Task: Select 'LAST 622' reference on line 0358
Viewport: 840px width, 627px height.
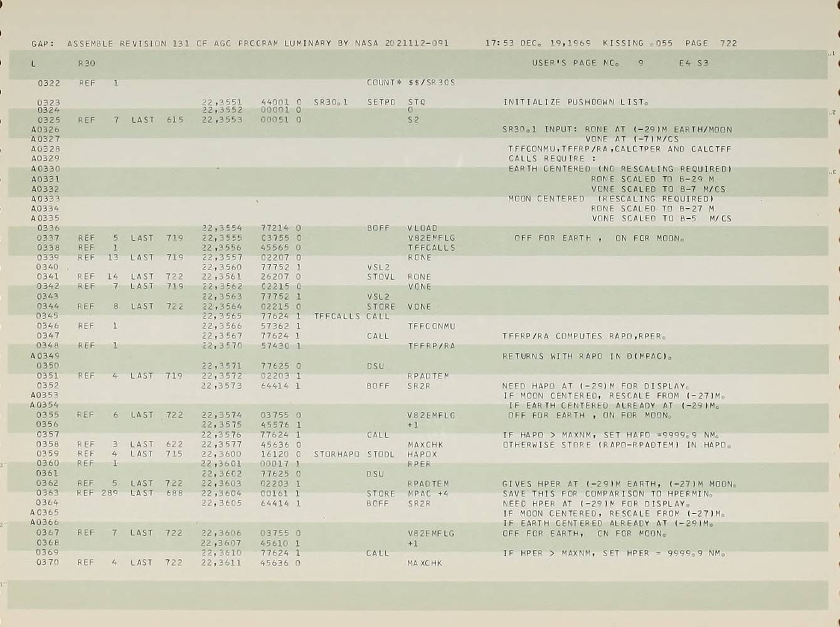Action: point(157,444)
